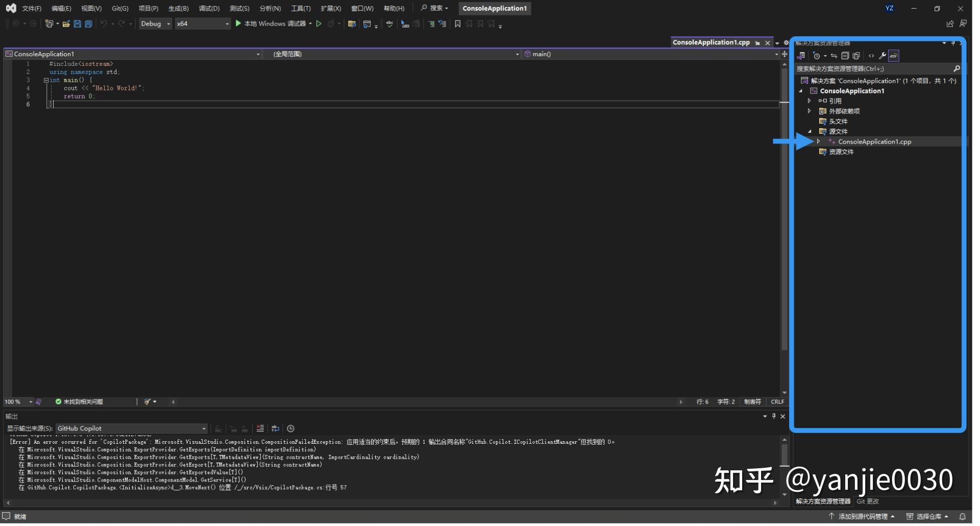The image size is (980, 526).
Task: Switch to the Git 更改 tab
Action: pos(868,501)
